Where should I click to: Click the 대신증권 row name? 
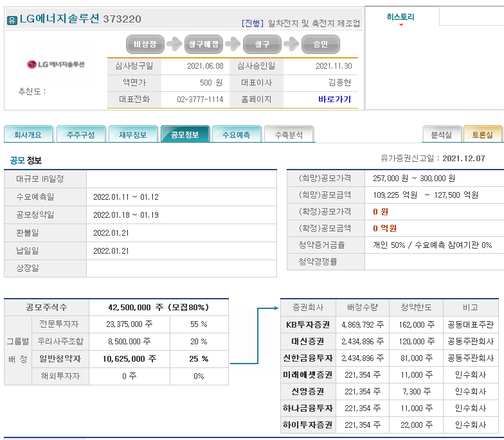(307, 342)
